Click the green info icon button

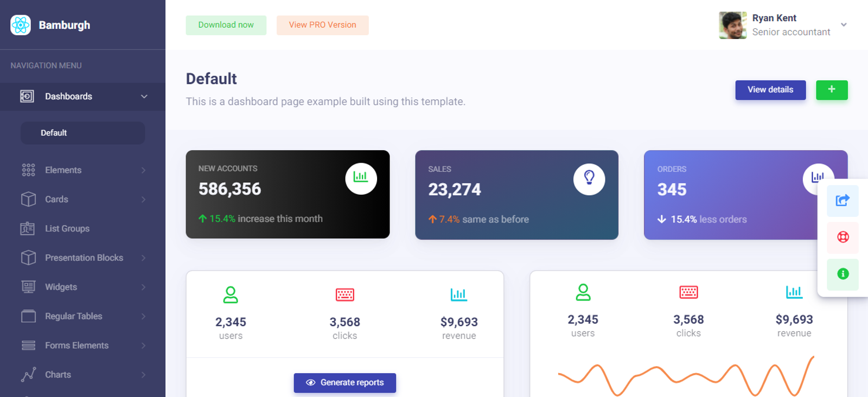pyautogui.click(x=843, y=274)
